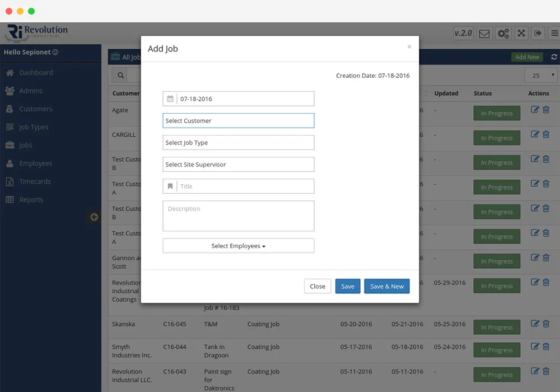
Task: Open the Timecards section in the sidebar
Action: (35, 181)
